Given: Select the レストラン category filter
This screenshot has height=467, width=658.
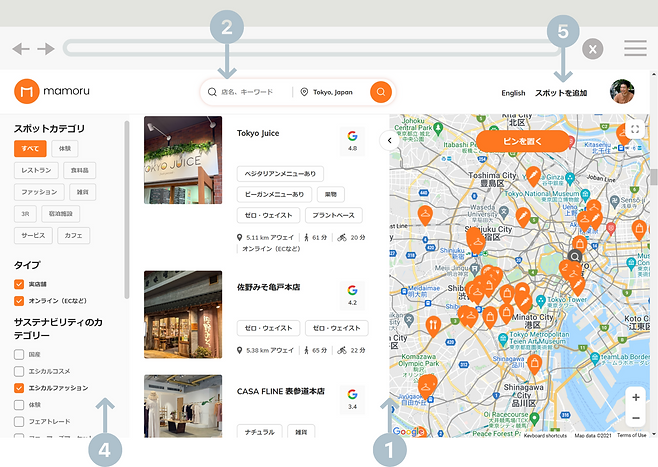Looking at the screenshot, I should tap(36, 170).
